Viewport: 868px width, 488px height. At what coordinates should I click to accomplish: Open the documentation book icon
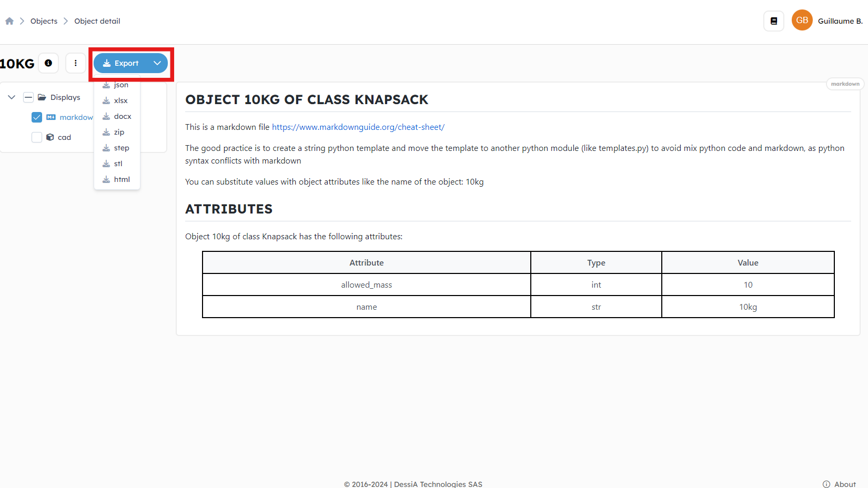click(x=774, y=21)
